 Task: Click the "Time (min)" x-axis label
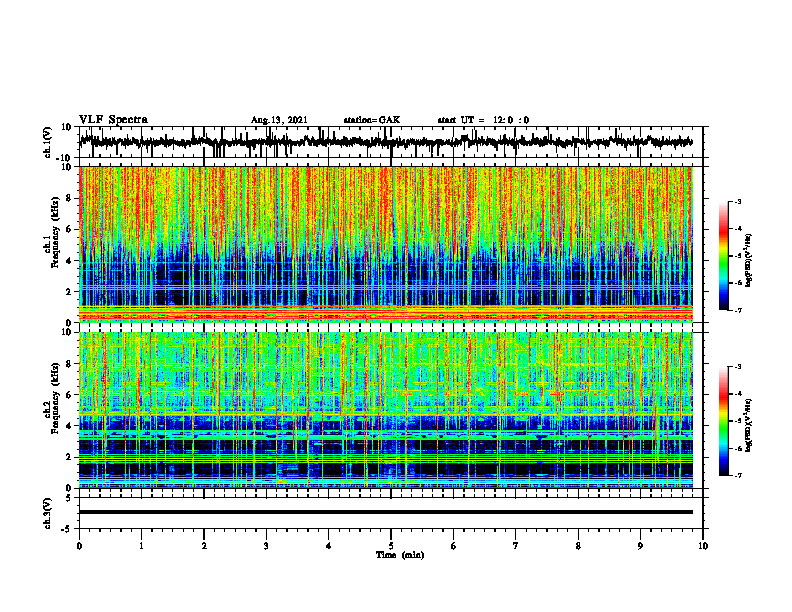pos(400,555)
